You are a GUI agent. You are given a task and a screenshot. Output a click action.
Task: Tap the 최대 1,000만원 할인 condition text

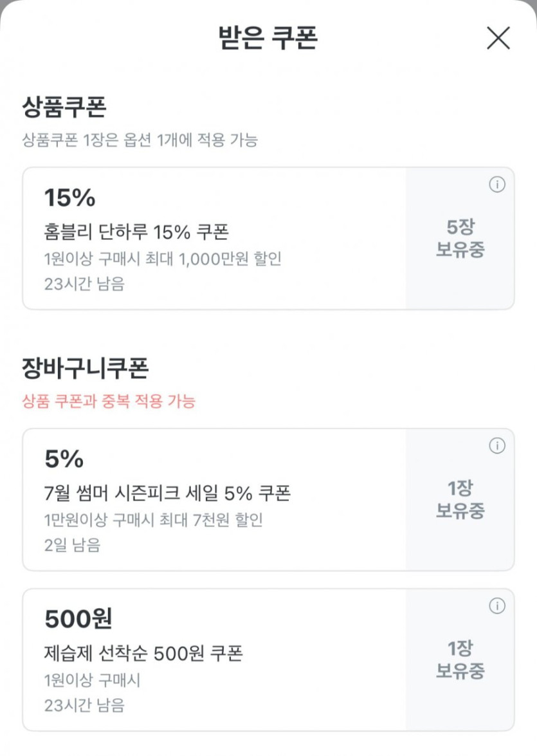tap(163, 259)
